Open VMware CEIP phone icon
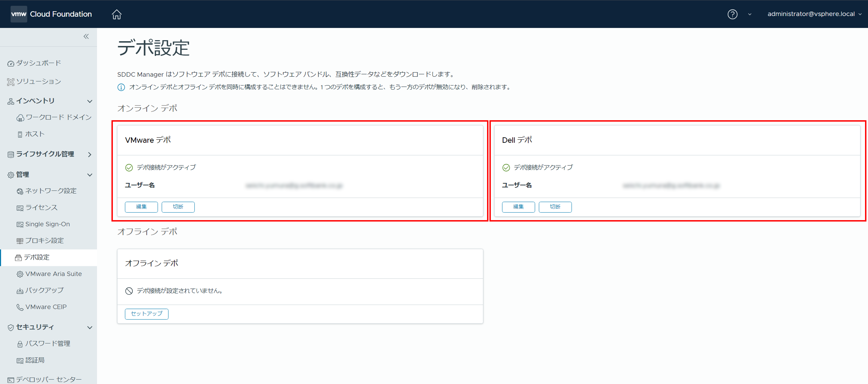Screen dimensions: 868x384 20,307
